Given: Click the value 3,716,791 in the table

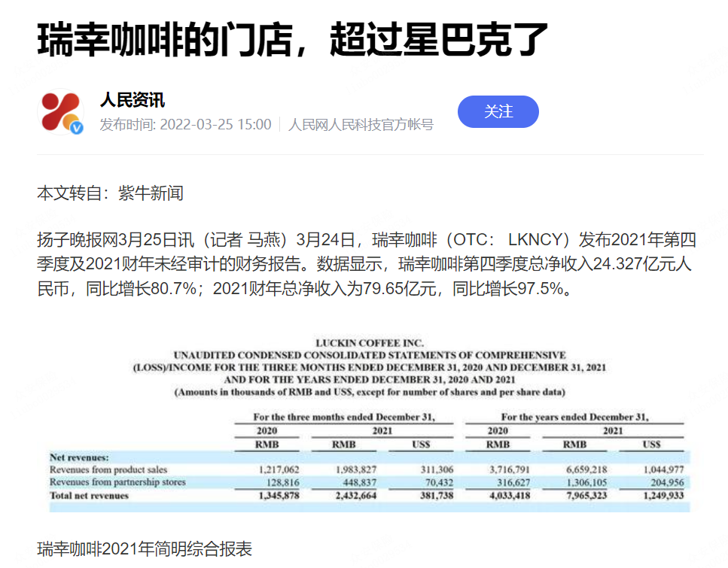Looking at the screenshot, I should coord(510,469).
